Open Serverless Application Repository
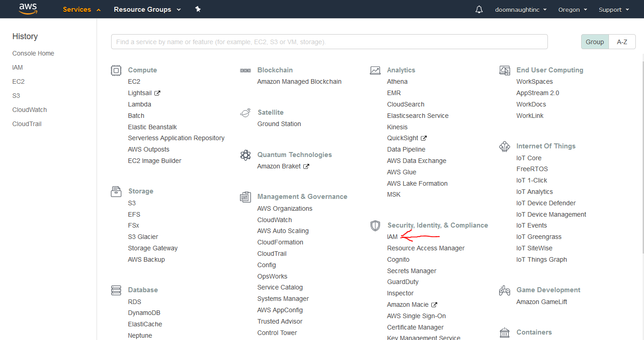 click(x=176, y=138)
